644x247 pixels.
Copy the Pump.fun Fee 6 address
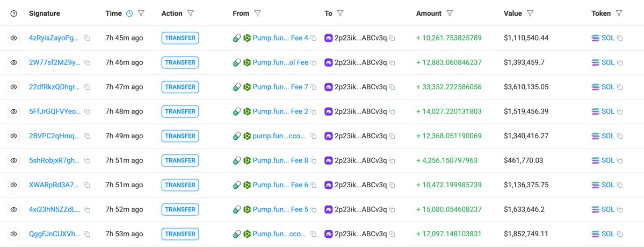(x=313, y=185)
